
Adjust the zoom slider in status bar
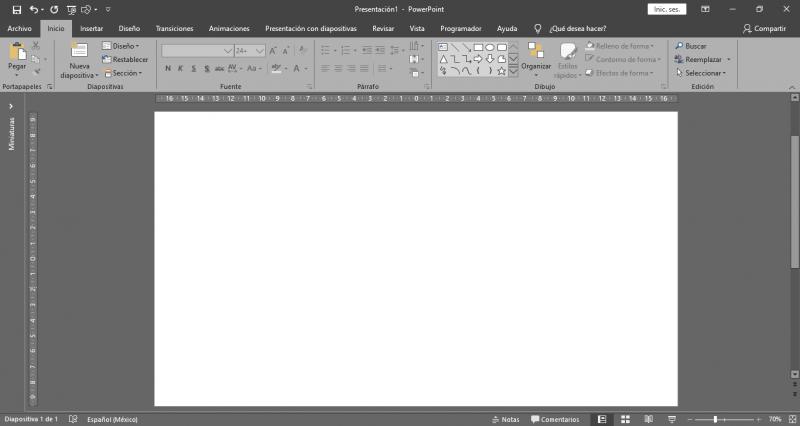click(715, 419)
